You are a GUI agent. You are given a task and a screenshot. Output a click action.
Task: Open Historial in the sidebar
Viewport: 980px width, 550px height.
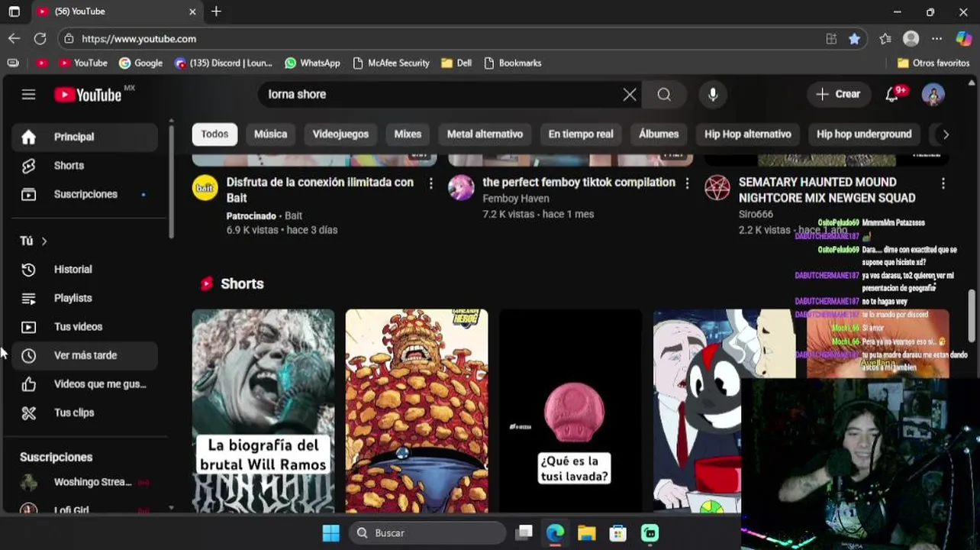[84, 270]
